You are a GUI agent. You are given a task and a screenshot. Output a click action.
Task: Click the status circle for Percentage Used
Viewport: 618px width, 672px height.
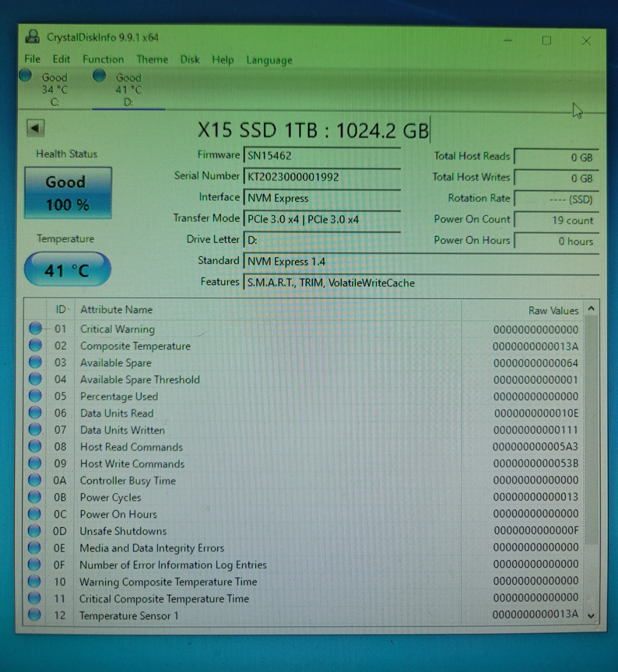pyautogui.click(x=35, y=396)
